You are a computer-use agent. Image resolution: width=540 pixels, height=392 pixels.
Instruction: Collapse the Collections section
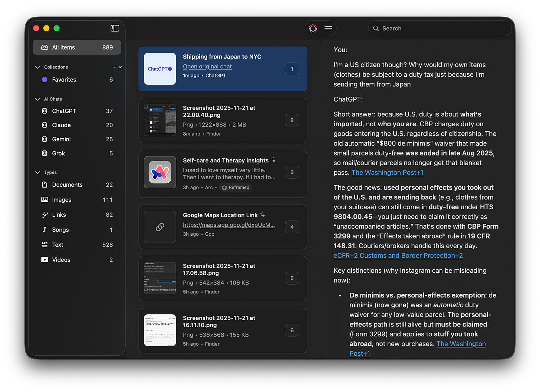(37, 67)
